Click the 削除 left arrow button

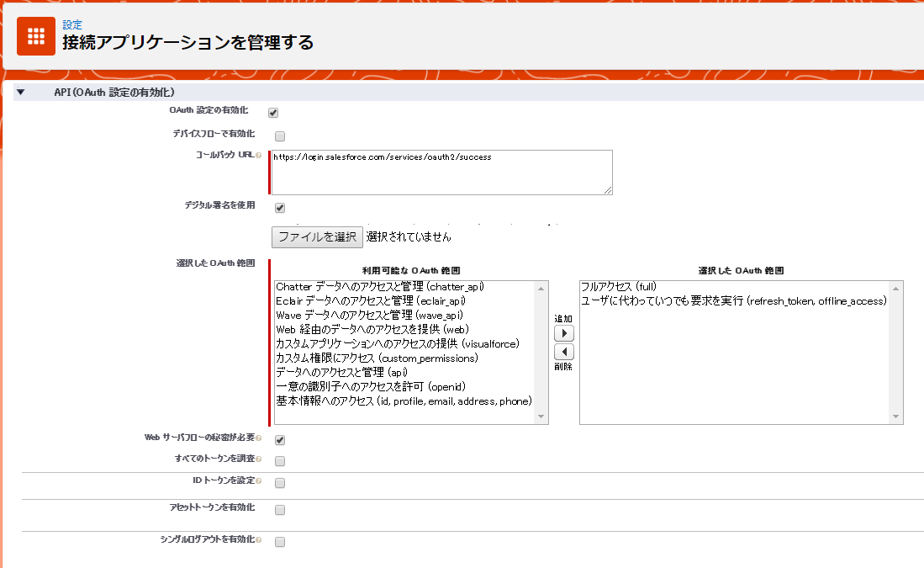click(564, 352)
